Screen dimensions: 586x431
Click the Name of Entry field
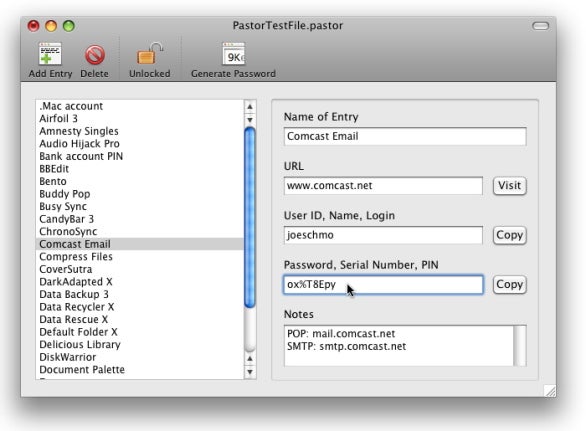pos(405,136)
